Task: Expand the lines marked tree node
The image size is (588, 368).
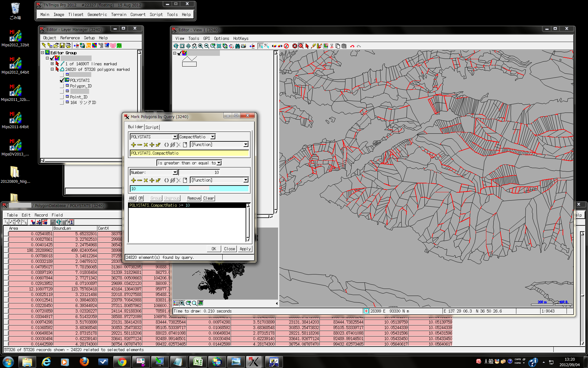Action: [x=52, y=64]
